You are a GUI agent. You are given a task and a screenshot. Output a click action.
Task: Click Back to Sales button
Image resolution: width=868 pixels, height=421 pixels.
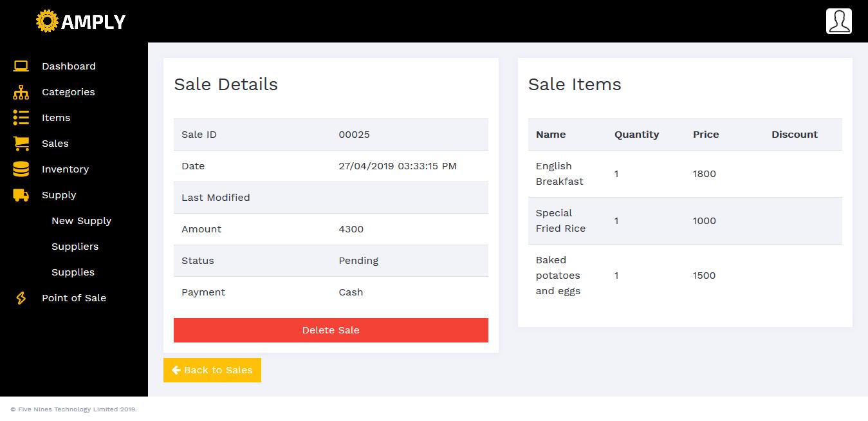pos(212,370)
